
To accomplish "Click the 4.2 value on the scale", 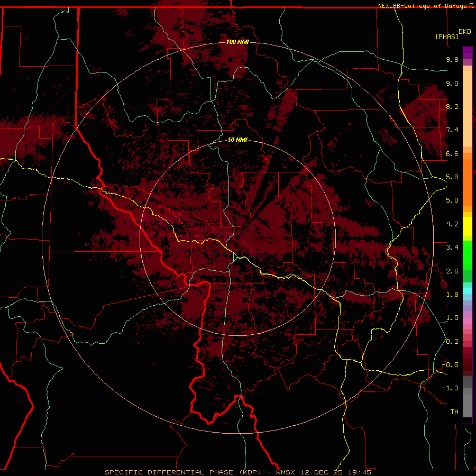I will 452,224.
